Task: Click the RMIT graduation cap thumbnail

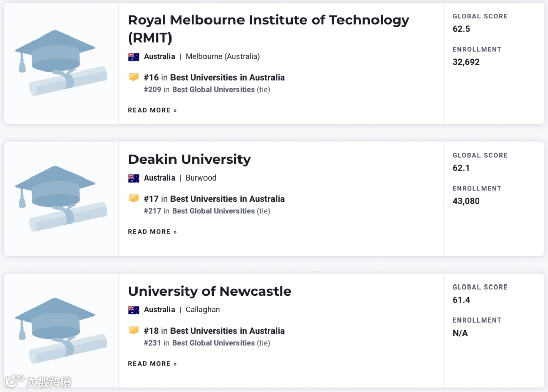Action: (x=61, y=63)
